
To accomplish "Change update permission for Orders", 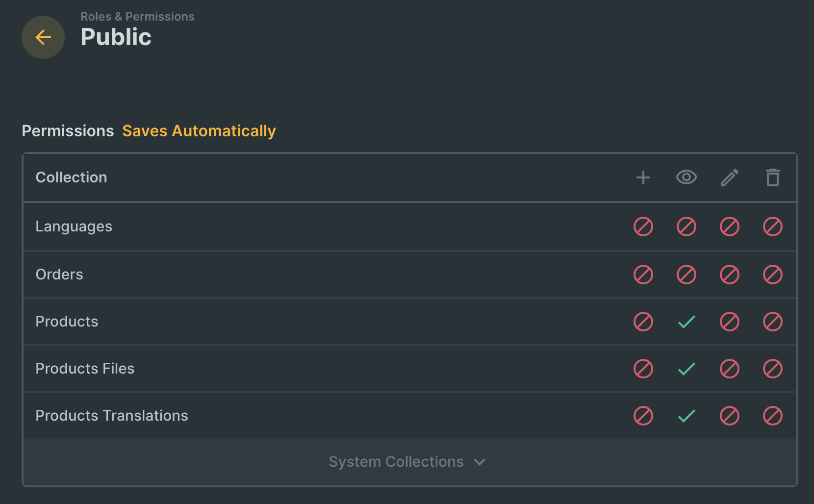I will (x=730, y=275).
